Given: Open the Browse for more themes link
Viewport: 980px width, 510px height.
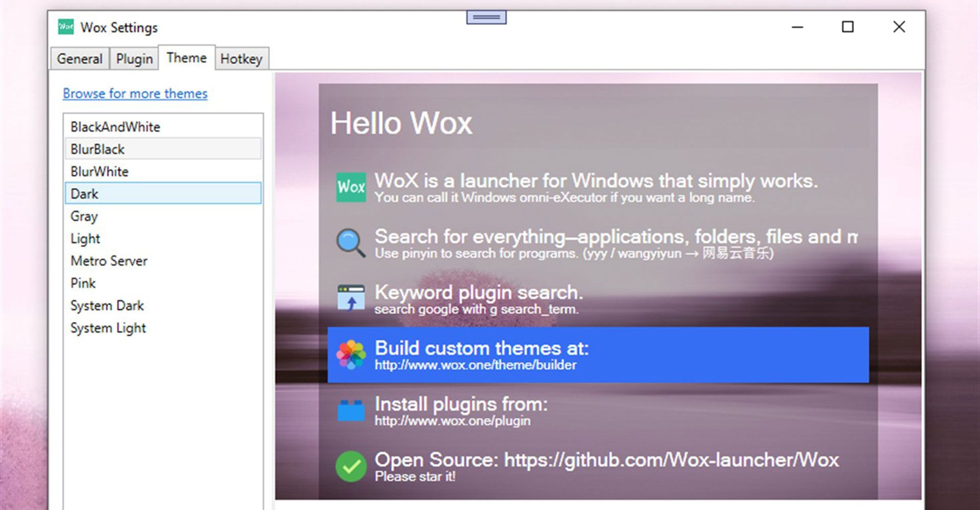Looking at the screenshot, I should 135,93.
